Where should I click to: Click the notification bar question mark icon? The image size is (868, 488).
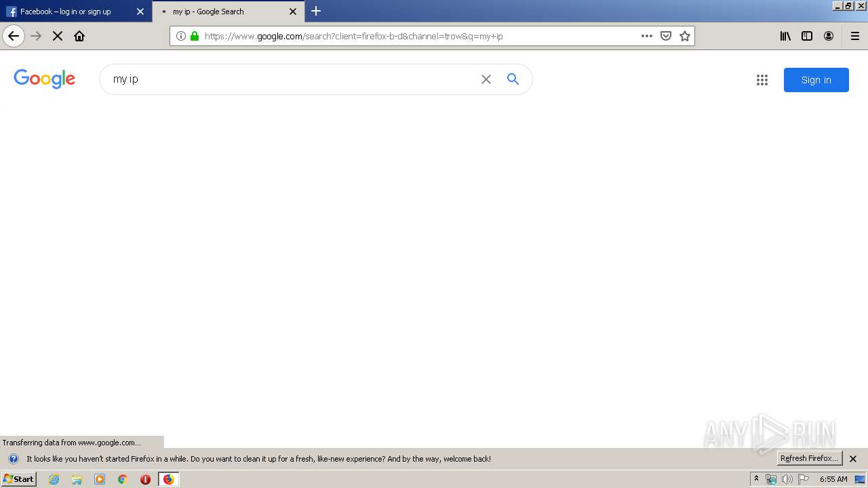click(13, 459)
